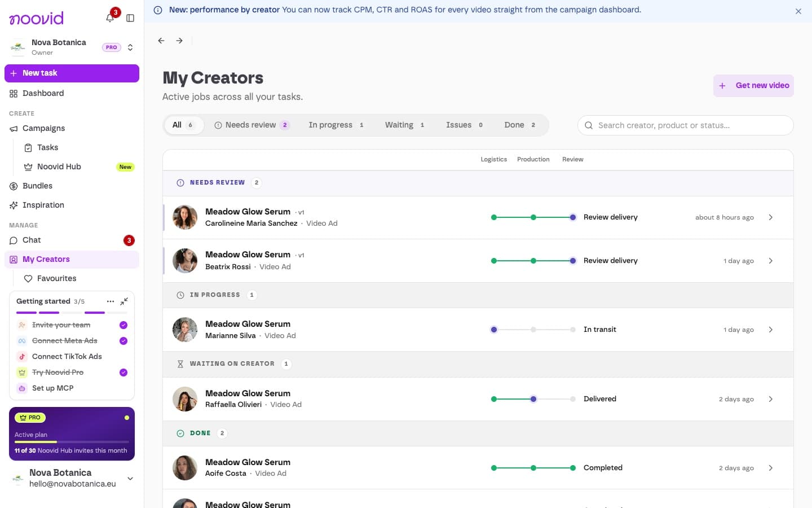Open Carolineine Maria Sanchez row chevron
This screenshot has width=812, height=508.
click(771, 217)
